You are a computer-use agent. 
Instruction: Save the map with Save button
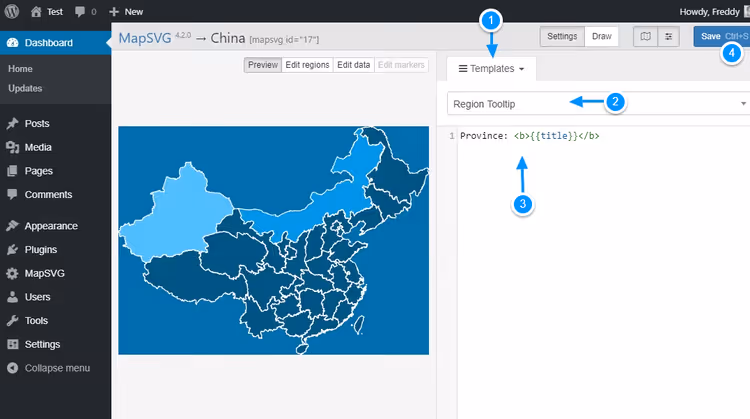point(722,36)
